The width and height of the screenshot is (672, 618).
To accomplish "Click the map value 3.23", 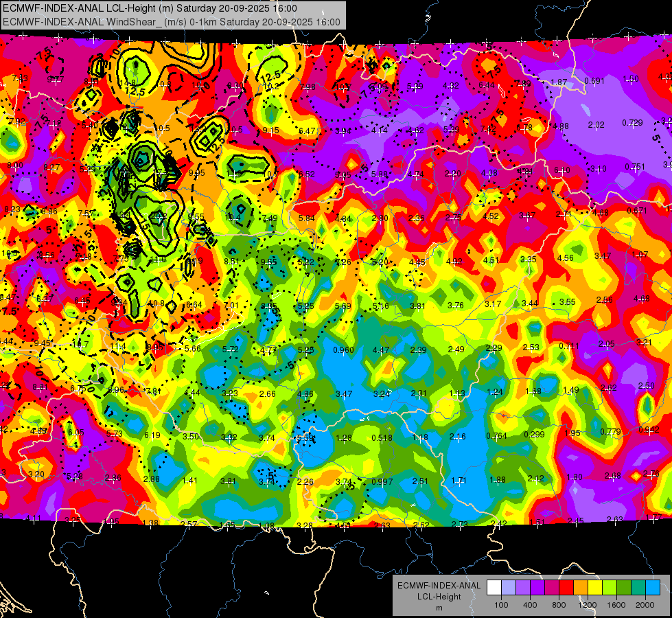I will click(230, 393).
